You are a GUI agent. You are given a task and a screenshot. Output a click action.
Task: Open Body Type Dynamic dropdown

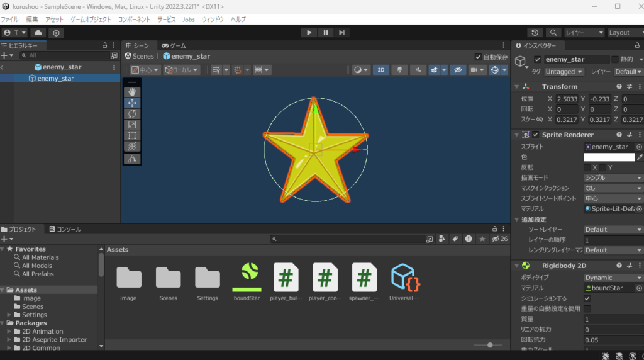(x=614, y=278)
